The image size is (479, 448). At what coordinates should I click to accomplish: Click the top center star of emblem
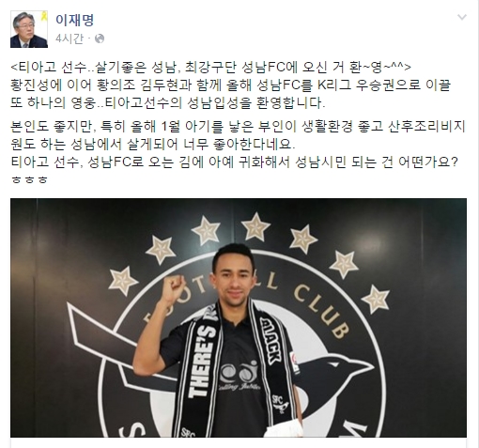click(x=255, y=226)
